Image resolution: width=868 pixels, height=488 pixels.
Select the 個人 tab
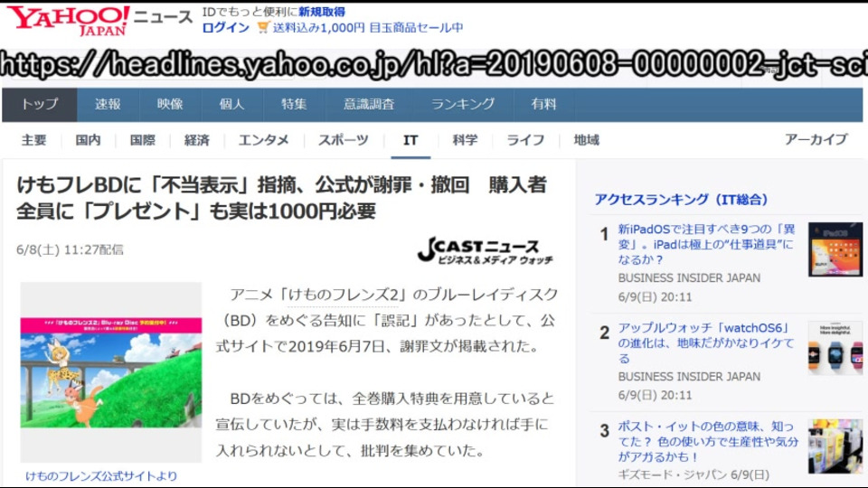pos(231,104)
